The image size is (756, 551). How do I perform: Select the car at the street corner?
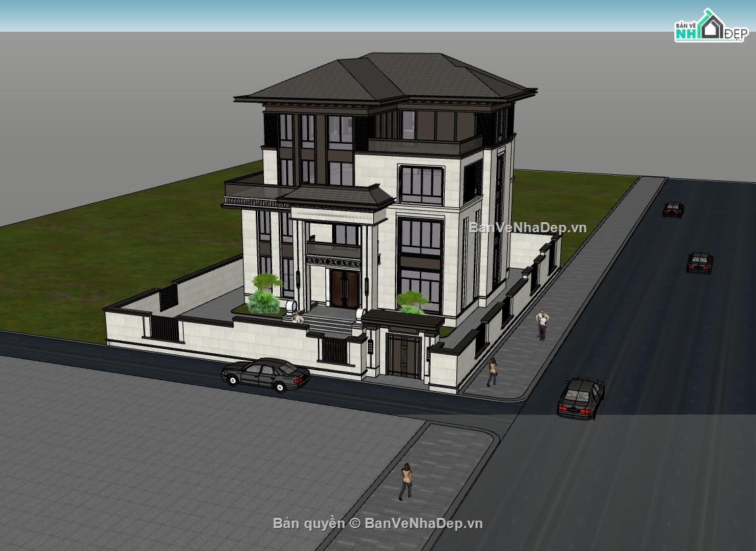[x=580, y=398]
